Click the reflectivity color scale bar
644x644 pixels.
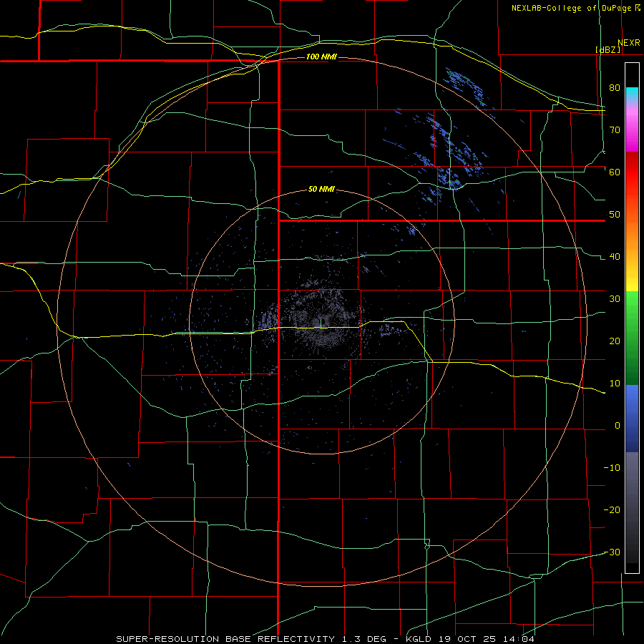632,318
